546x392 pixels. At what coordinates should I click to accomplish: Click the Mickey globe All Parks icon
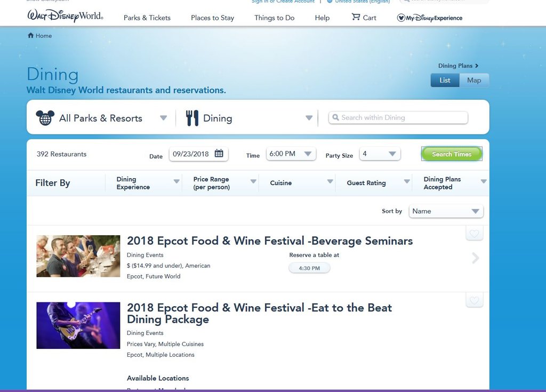[x=45, y=118]
